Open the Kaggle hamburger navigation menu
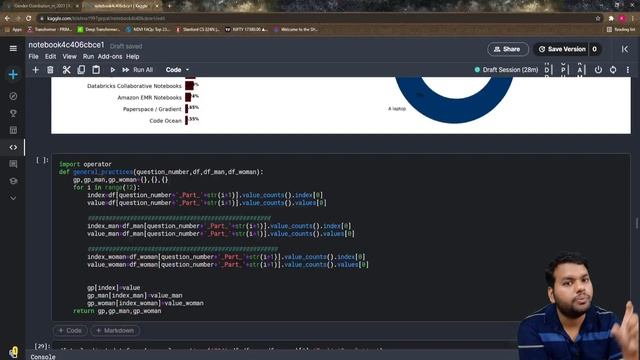 click(13, 49)
